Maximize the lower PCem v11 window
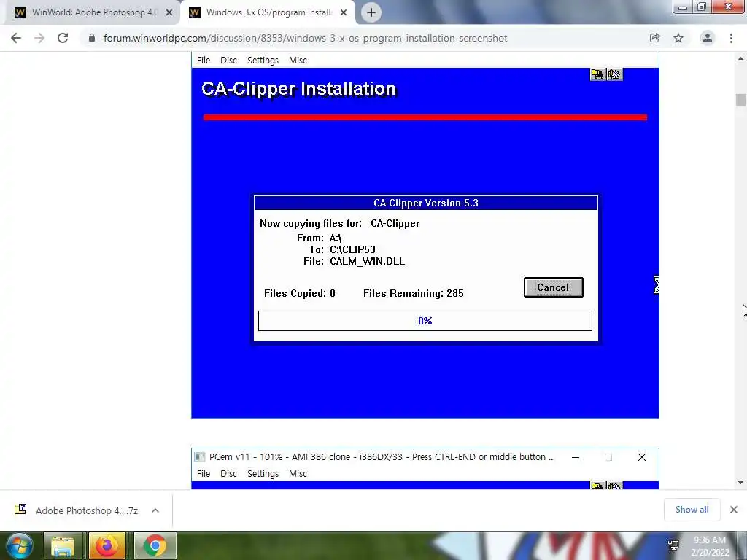747x560 pixels. pyautogui.click(x=608, y=457)
